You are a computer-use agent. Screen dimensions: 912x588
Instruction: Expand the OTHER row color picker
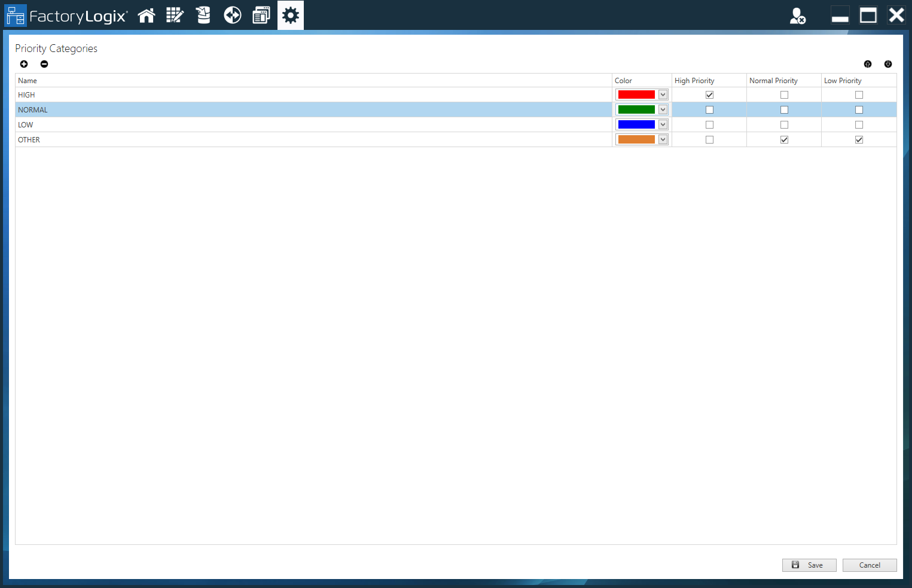click(663, 139)
